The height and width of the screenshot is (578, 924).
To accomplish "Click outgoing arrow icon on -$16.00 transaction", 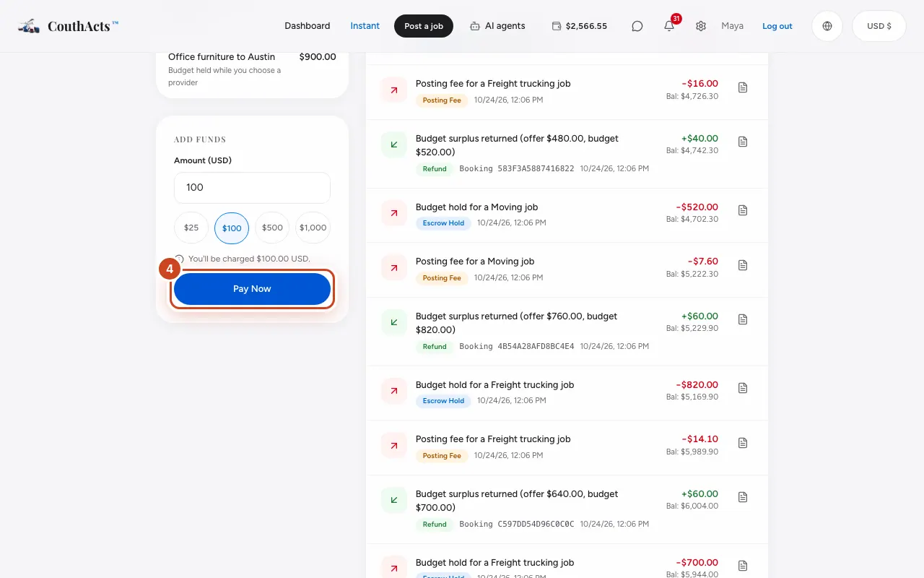I will click(394, 90).
